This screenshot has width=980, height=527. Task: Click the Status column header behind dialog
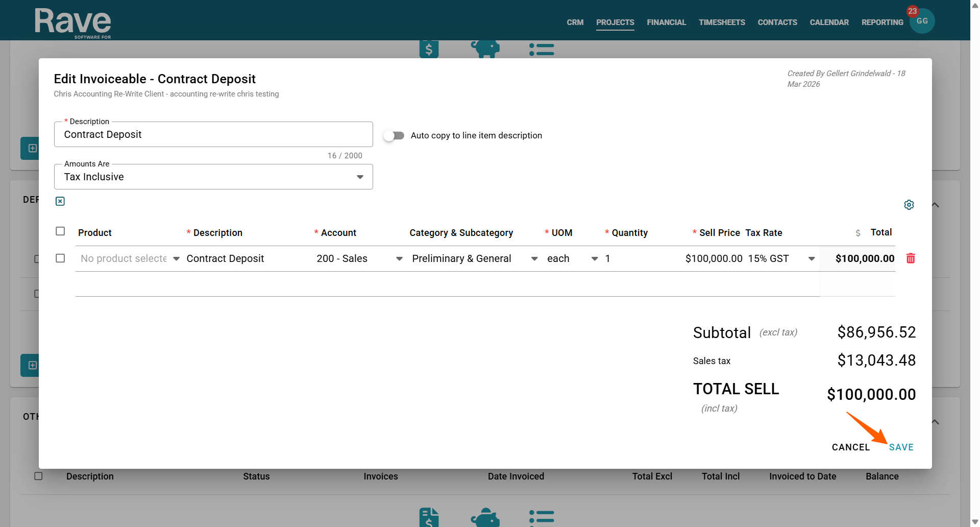pyautogui.click(x=256, y=476)
